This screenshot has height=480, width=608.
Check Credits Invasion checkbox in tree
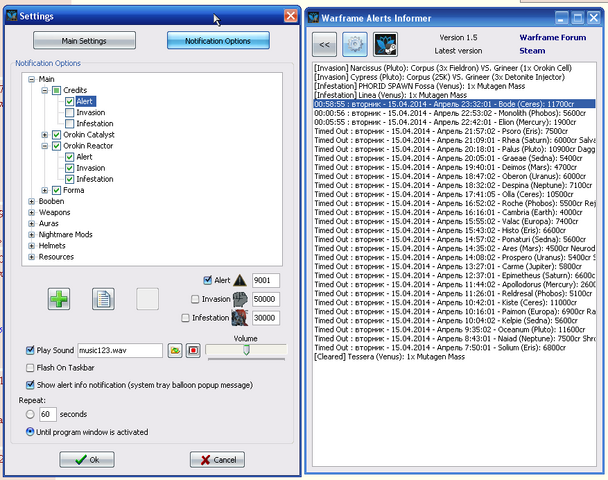(69, 113)
